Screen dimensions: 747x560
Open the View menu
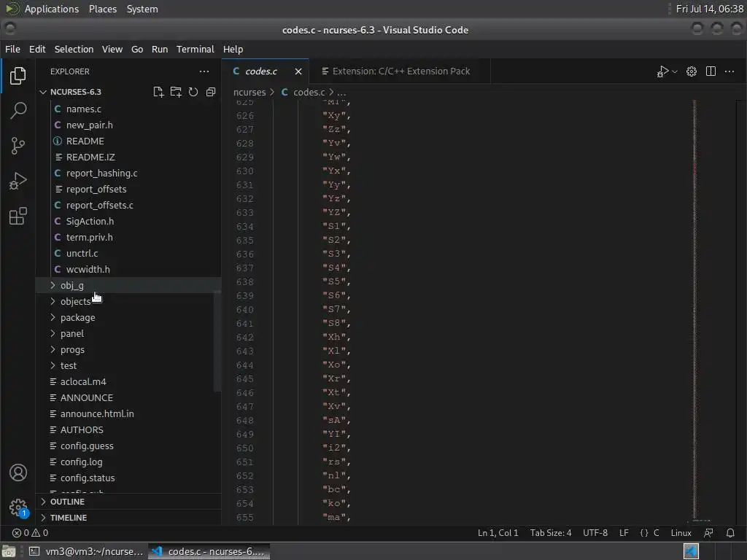pyautogui.click(x=112, y=49)
